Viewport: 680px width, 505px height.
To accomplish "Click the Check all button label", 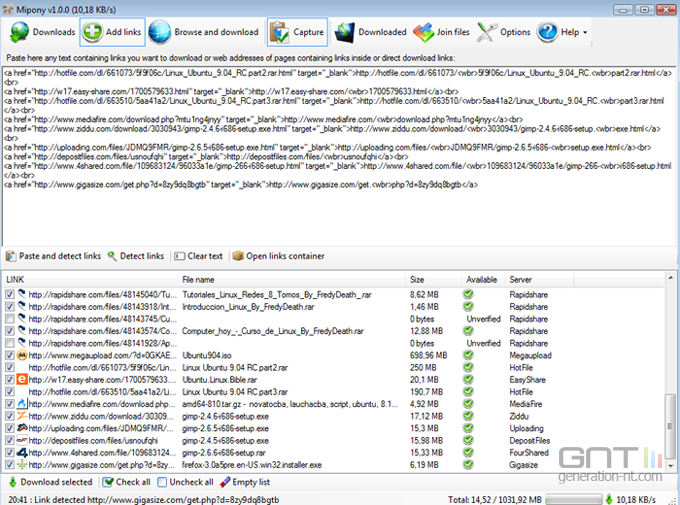I will (x=133, y=482).
